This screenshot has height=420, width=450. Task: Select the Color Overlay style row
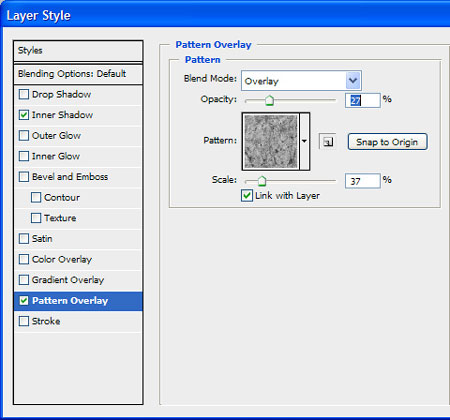[x=78, y=260]
